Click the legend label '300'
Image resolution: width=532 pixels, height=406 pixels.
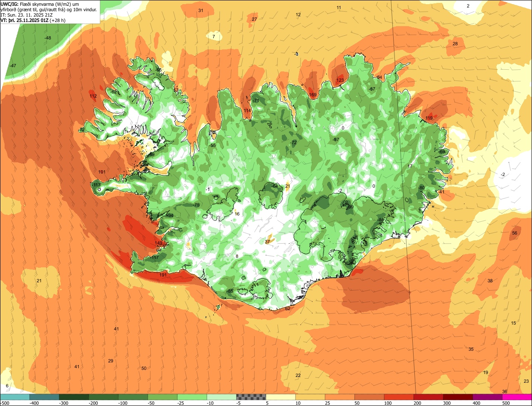[447, 403]
